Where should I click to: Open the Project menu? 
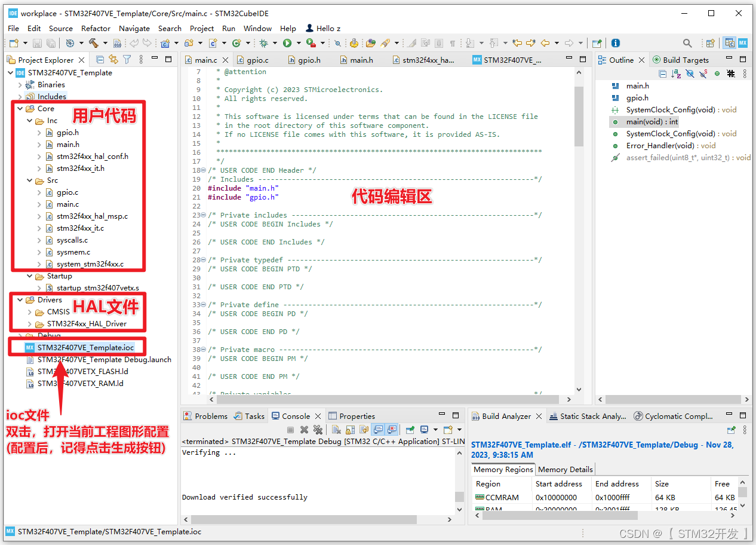tap(202, 28)
